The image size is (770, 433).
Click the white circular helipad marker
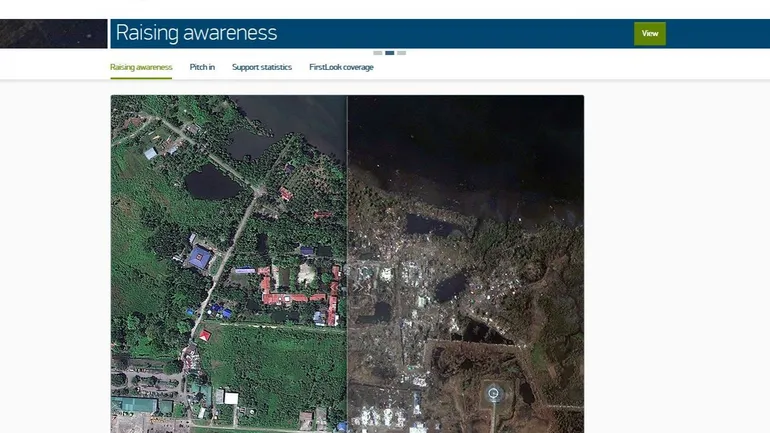492,393
